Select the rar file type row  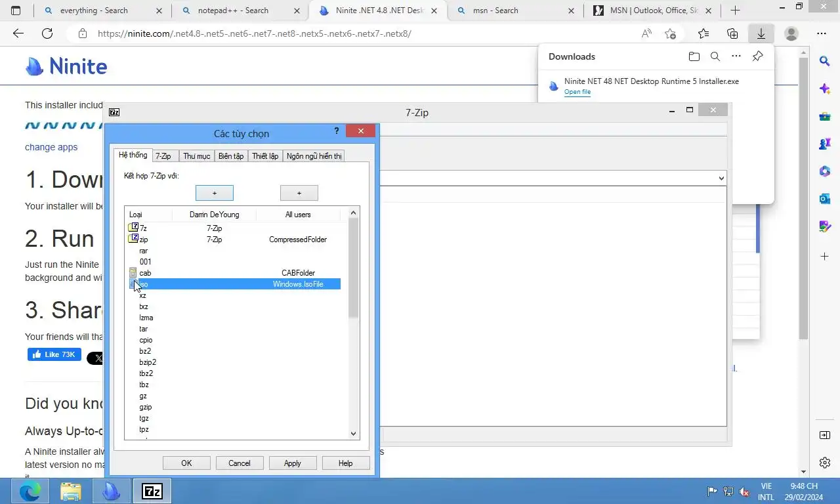pos(234,251)
